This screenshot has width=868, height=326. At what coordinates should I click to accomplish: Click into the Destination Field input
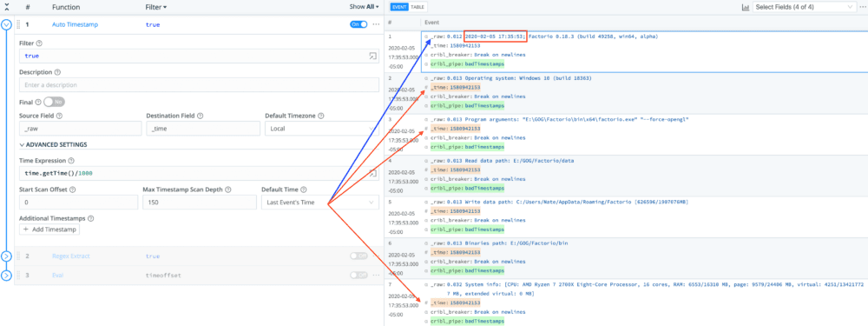tap(202, 129)
